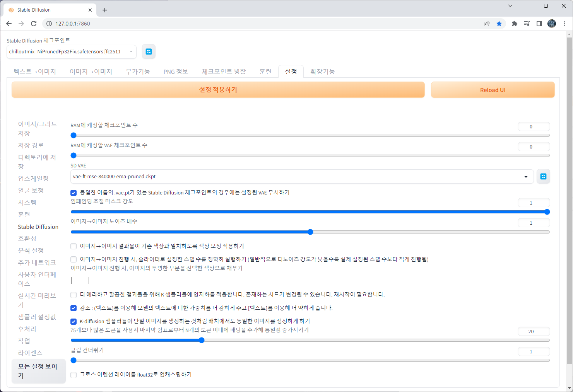Open the transparent fill color swatch
573x392 pixels.
pyautogui.click(x=80, y=281)
